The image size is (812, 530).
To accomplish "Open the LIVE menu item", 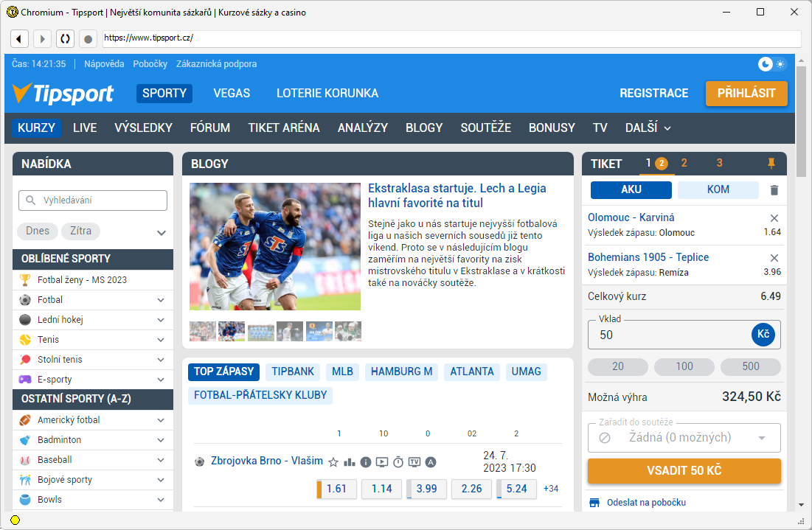I will click(85, 128).
